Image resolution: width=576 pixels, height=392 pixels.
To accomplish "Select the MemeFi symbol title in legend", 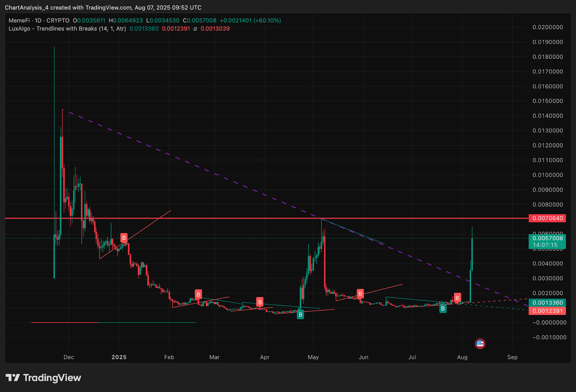I will click(39, 21).
